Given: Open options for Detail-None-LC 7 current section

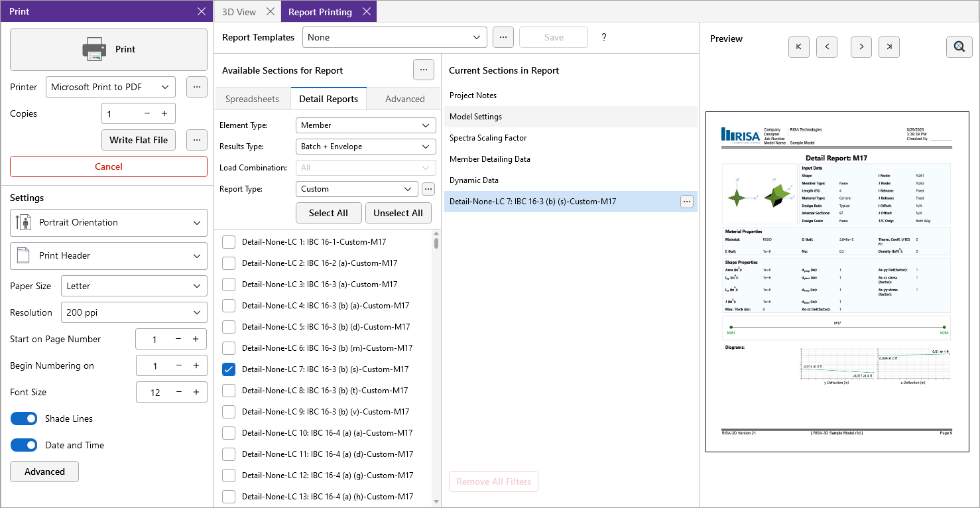Looking at the screenshot, I should point(687,202).
